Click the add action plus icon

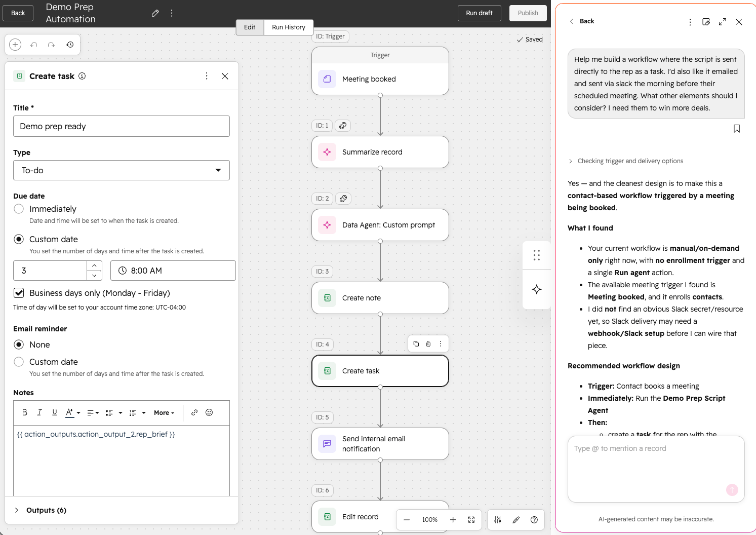[15, 45]
